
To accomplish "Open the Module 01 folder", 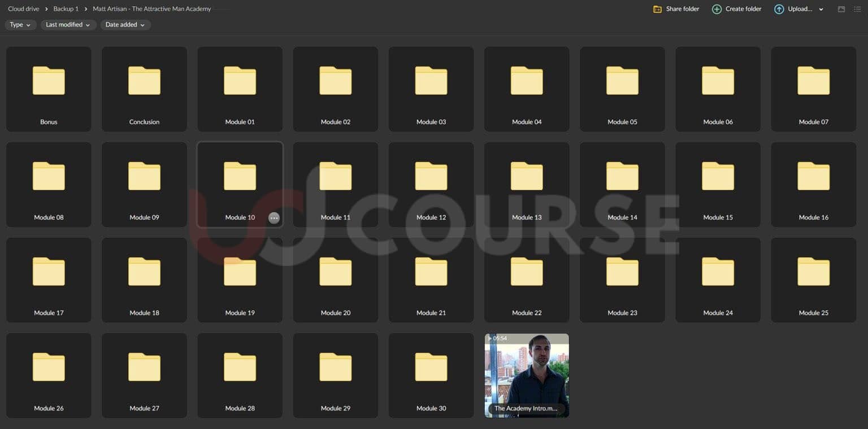I will [240, 89].
